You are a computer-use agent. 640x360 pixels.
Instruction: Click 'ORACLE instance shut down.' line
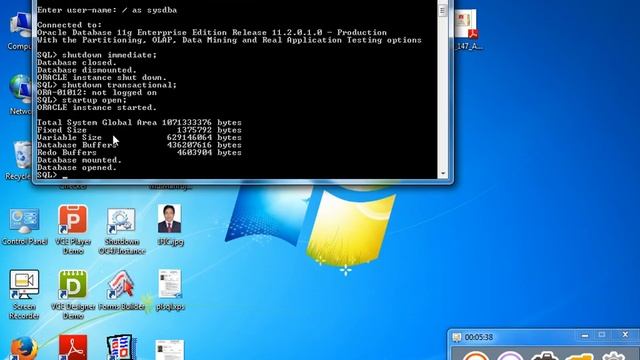pyautogui.click(x=102, y=78)
